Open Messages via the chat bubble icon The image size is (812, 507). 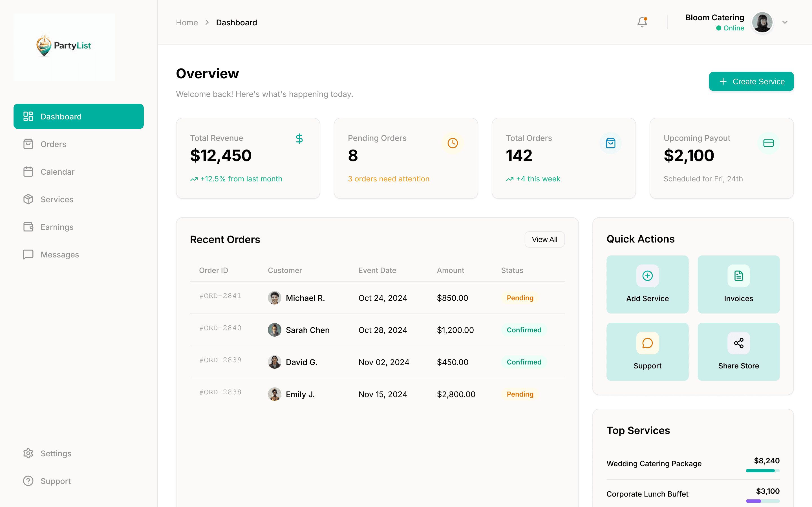(28, 255)
